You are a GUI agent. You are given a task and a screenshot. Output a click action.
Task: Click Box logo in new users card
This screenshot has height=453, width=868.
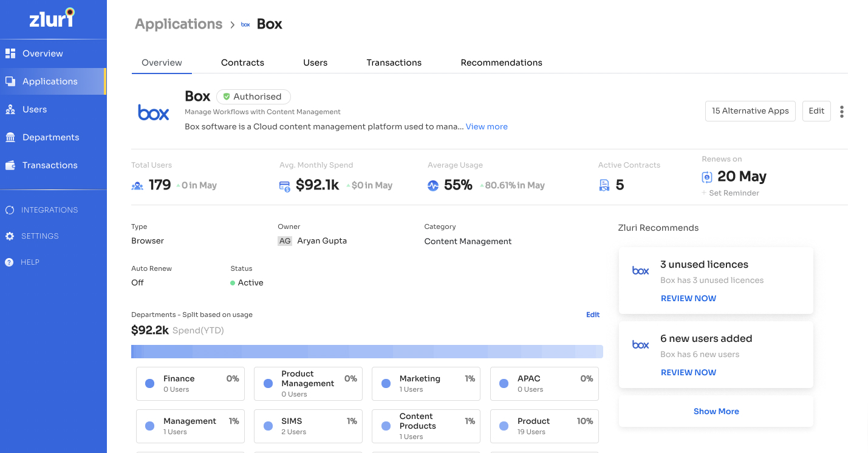click(x=641, y=345)
